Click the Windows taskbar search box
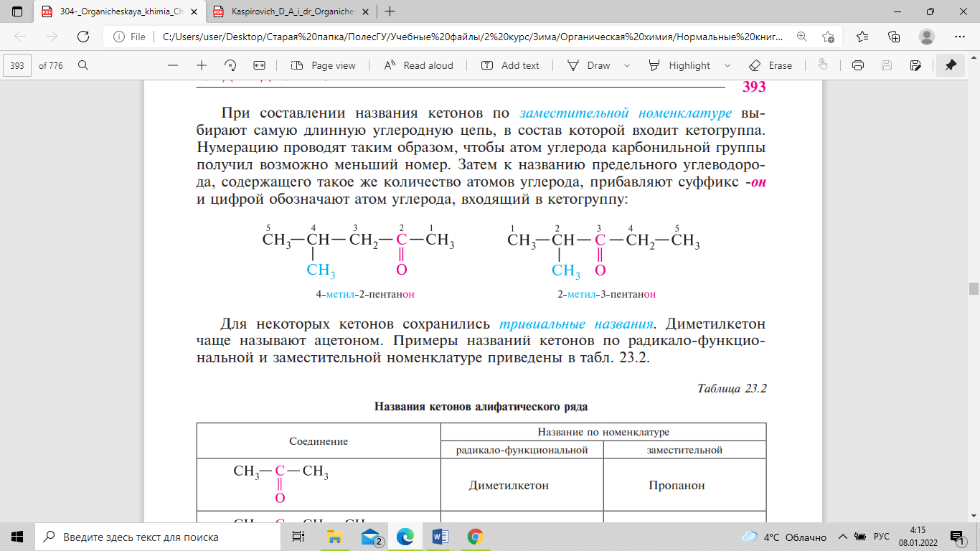Viewport: 980px width, 551px height. [x=159, y=537]
